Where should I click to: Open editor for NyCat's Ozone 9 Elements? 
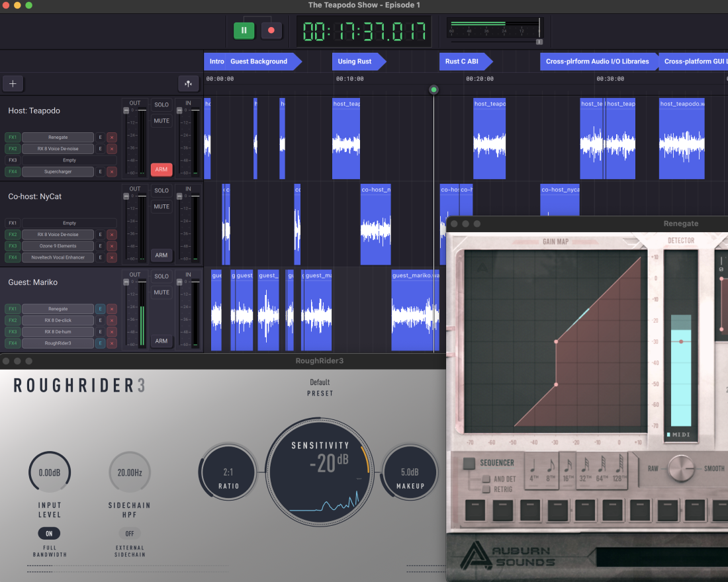click(101, 246)
